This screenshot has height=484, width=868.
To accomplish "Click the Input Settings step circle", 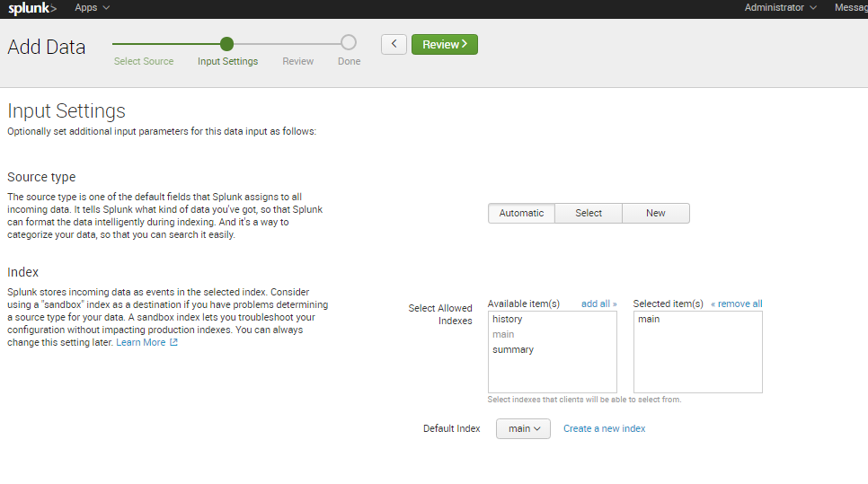I will pos(226,43).
